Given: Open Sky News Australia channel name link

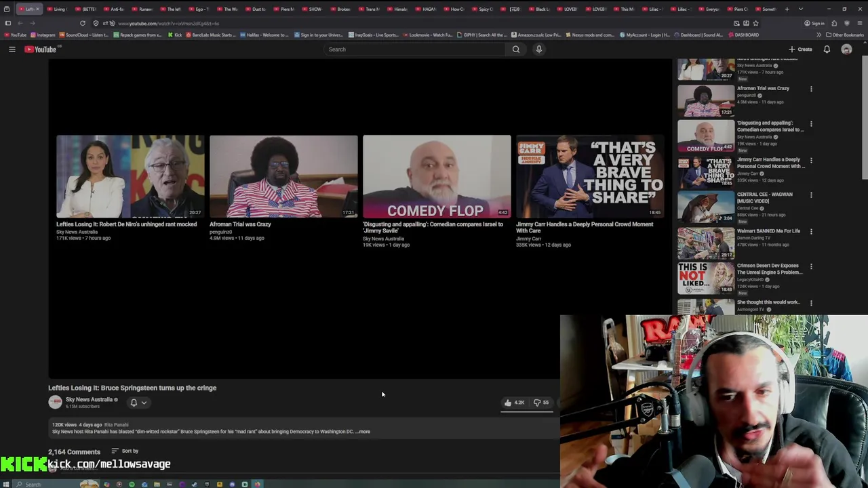Looking at the screenshot, I should tap(89, 399).
